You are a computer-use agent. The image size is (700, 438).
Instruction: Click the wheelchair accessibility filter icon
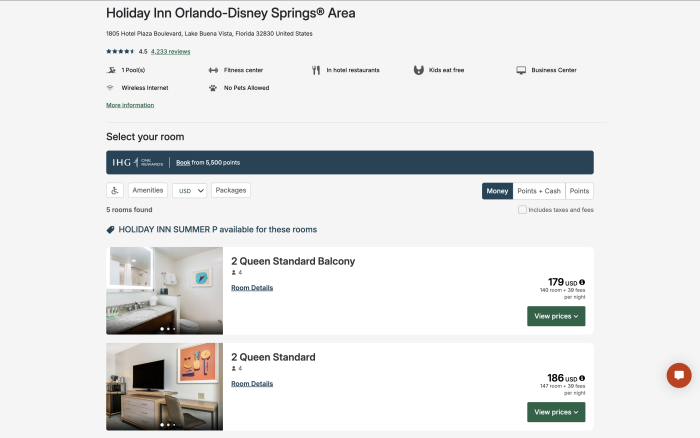tap(115, 190)
